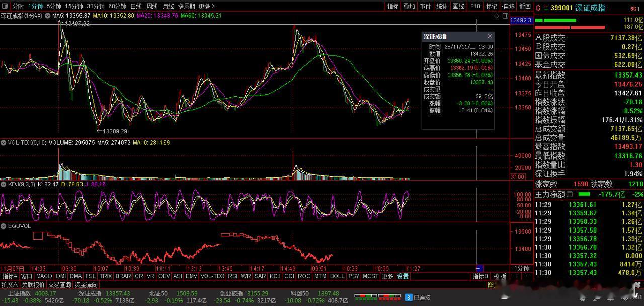Click the red-green market breadth bars in status bar
Image resolution: width=644 pixels, height=306 pixels.
point(377,297)
